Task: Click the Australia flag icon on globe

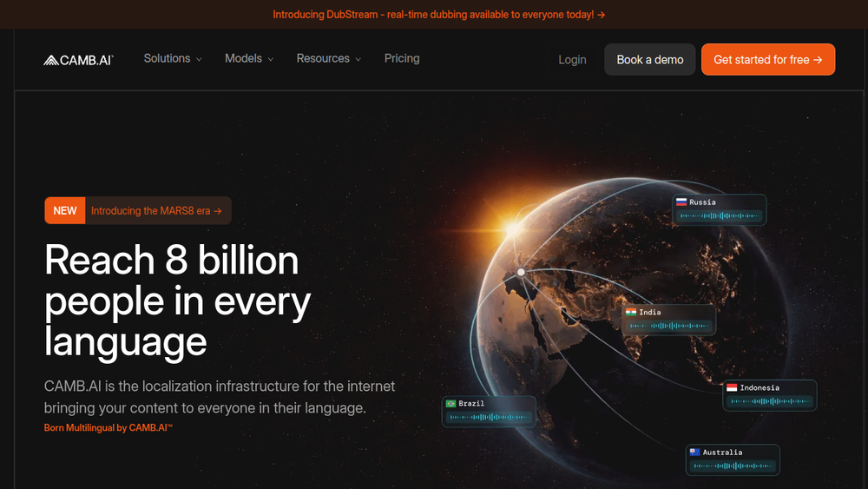Action: pyautogui.click(x=694, y=453)
